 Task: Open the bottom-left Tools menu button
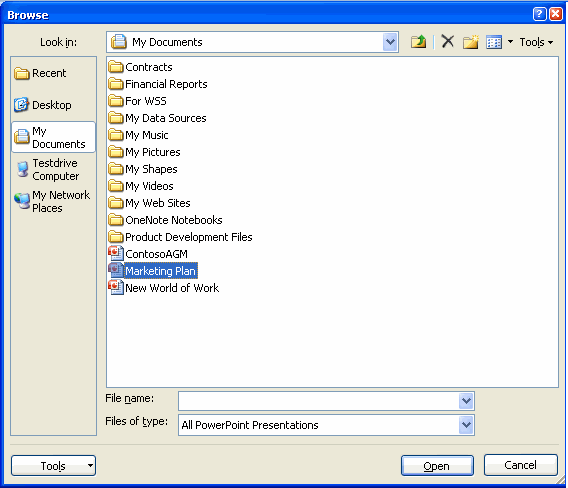(x=54, y=466)
